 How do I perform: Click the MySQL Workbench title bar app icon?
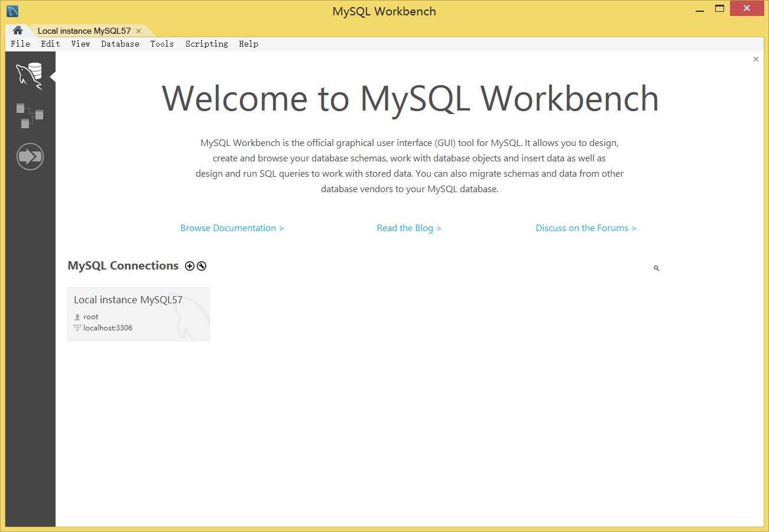12,11
